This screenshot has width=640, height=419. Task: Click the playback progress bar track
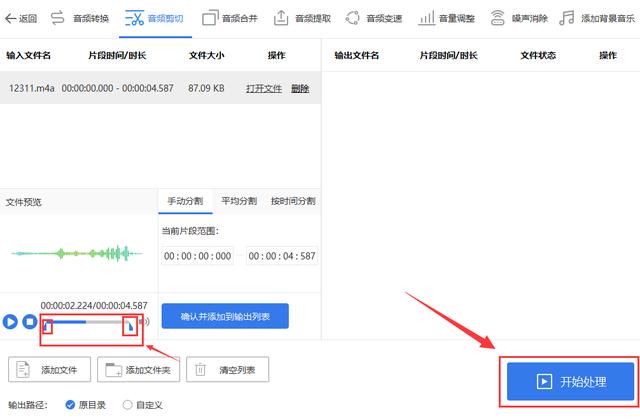pyautogui.click(x=89, y=322)
